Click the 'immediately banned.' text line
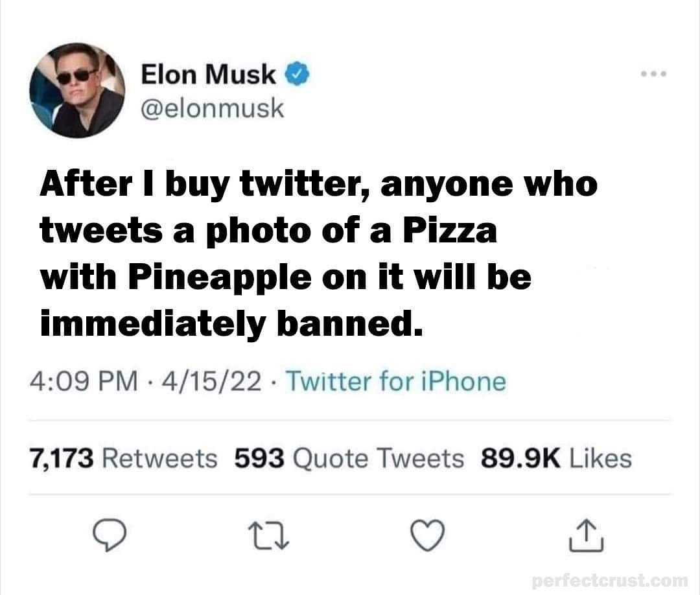The image size is (700, 595). pyautogui.click(x=231, y=323)
